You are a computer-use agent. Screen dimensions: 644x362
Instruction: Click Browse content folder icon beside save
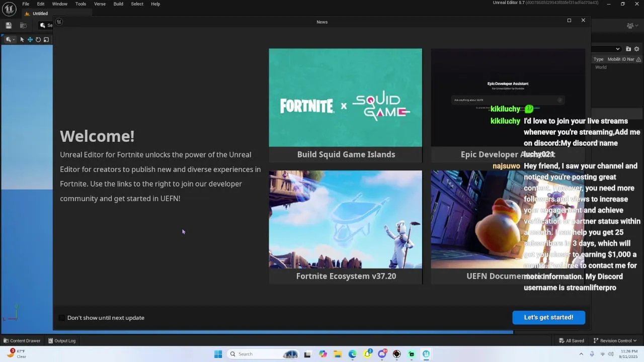point(23,26)
